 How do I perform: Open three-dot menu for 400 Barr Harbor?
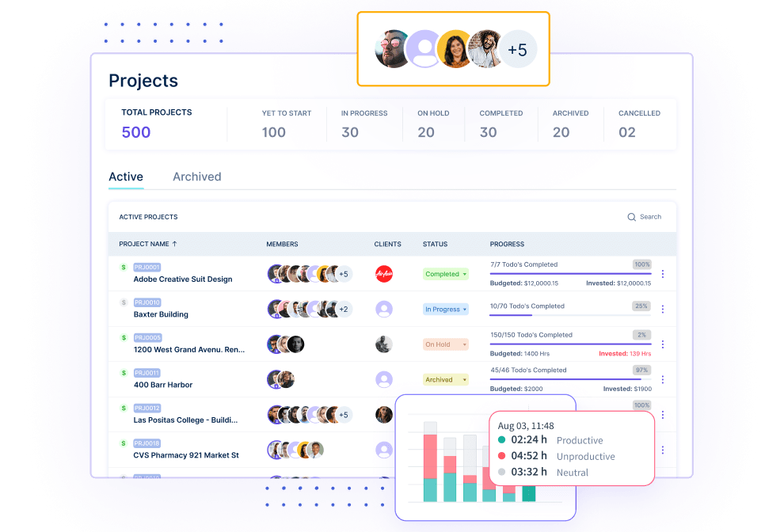(x=663, y=380)
